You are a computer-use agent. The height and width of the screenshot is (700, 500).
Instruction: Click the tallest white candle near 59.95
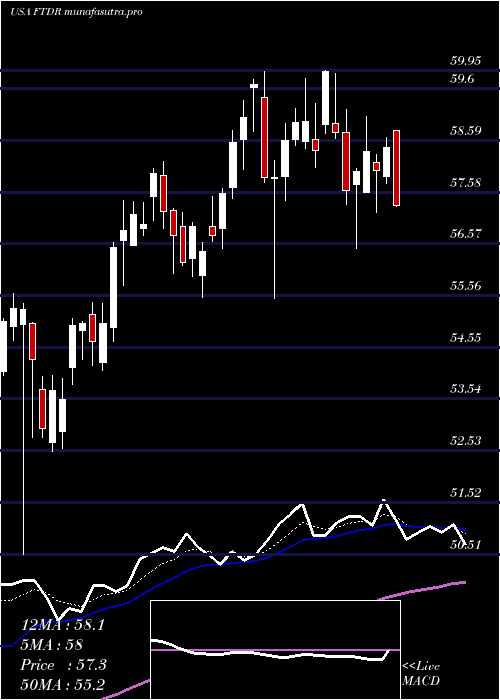click(x=325, y=98)
